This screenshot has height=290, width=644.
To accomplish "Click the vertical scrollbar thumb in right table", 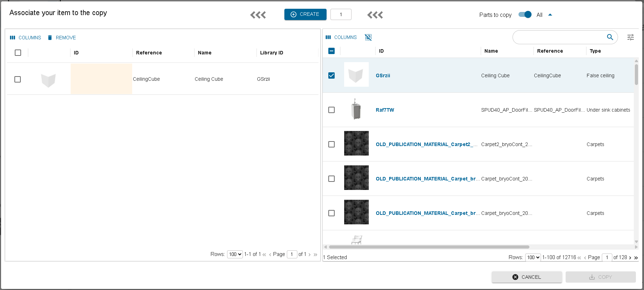I will [636, 74].
